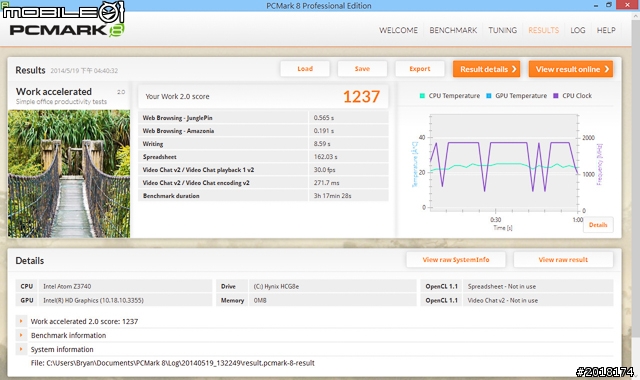Click the Intel Atom Z3740 CPU value
The image size is (640, 380).
tap(67, 287)
